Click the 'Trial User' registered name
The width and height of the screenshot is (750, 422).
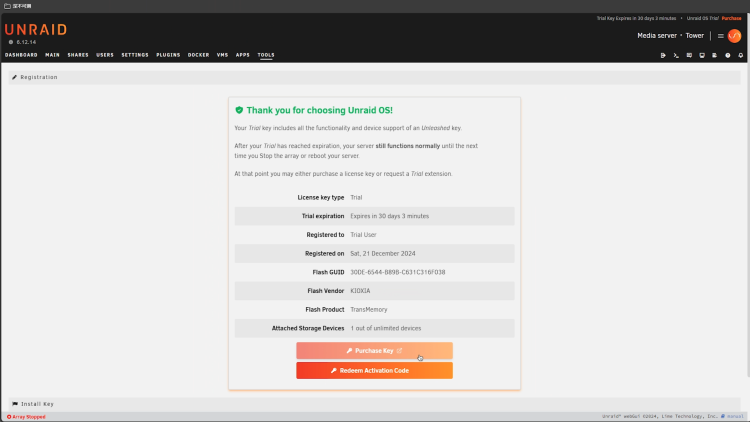click(363, 235)
